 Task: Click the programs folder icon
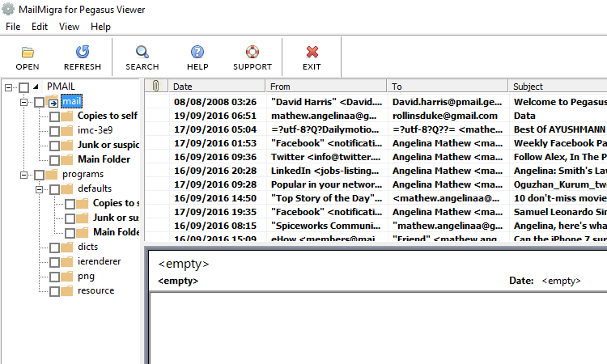[x=51, y=175]
